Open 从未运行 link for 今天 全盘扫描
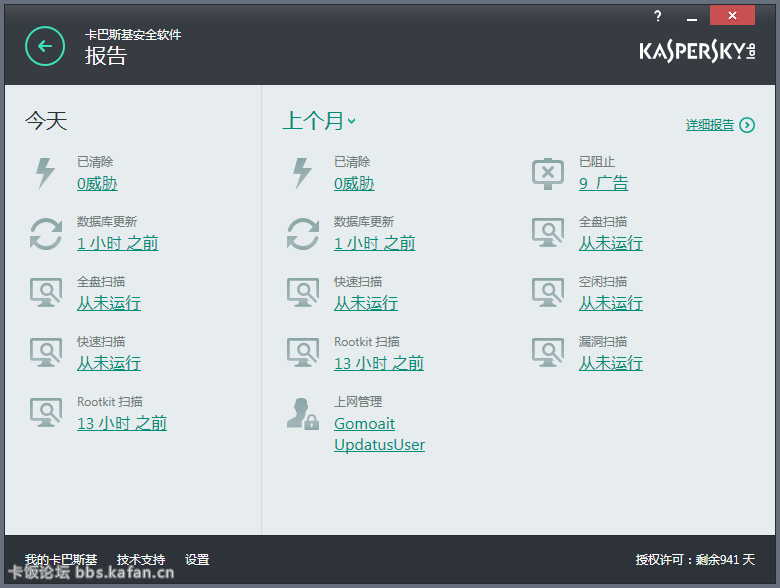Image resolution: width=780 pixels, height=588 pixels. pos(109,303)
